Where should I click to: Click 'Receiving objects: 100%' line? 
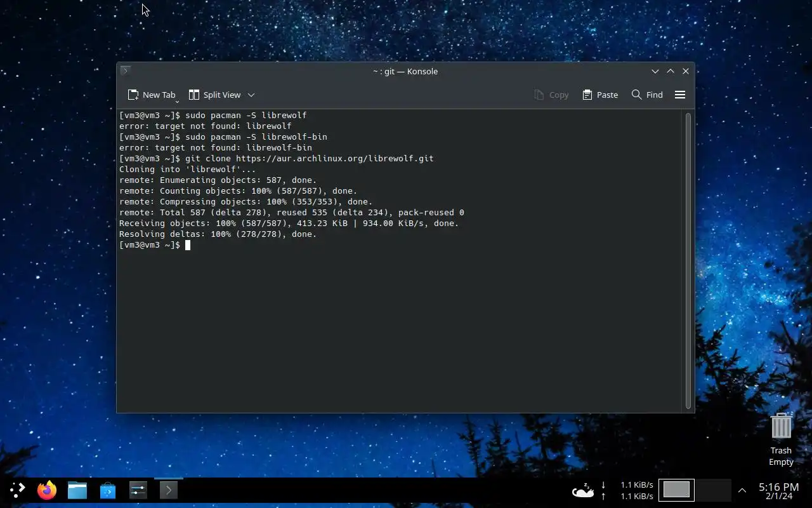pos(289,223)
